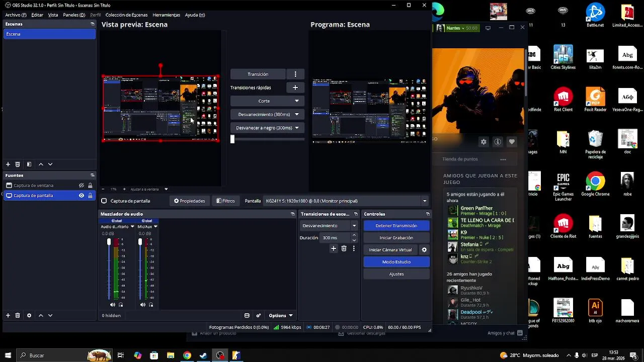Open advanced audio properties gears icon

point(259,315)
